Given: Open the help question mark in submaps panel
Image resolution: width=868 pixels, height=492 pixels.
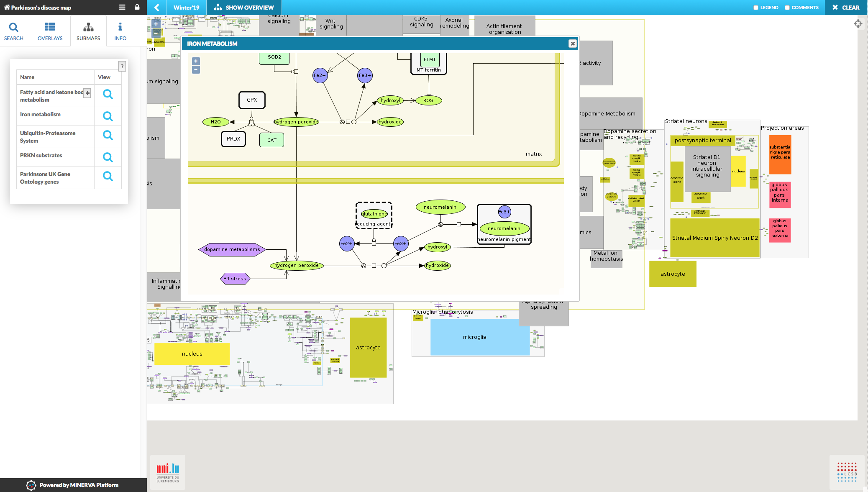Looking at the screenshot, I should click(x=122, y=66).
